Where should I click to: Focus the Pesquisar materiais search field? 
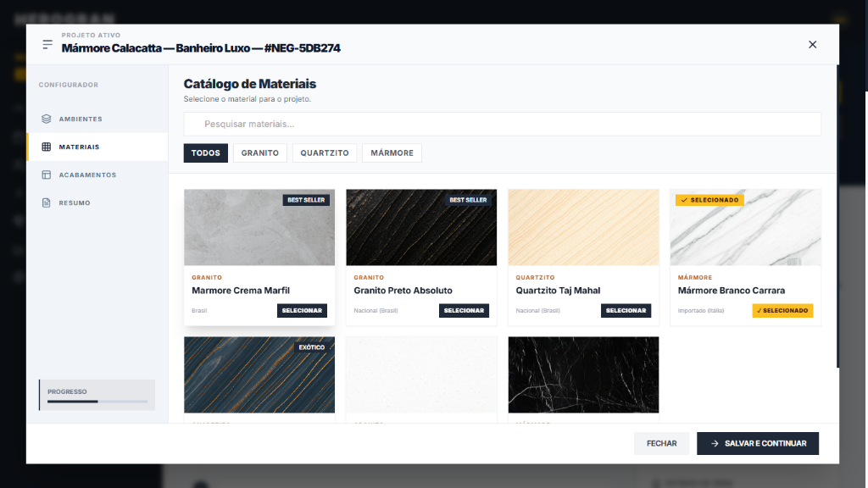[x=502, y=124]
